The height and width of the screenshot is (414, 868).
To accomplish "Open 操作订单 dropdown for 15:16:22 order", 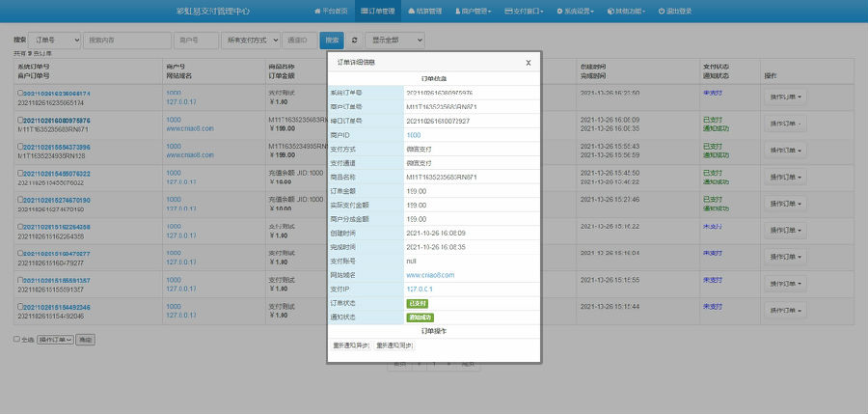I will click(785, 230).
